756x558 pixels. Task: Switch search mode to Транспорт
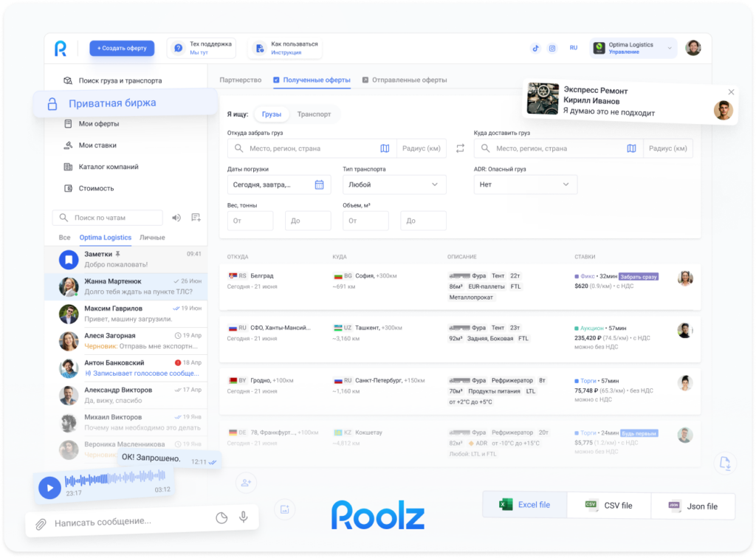[x=314, y=114]
